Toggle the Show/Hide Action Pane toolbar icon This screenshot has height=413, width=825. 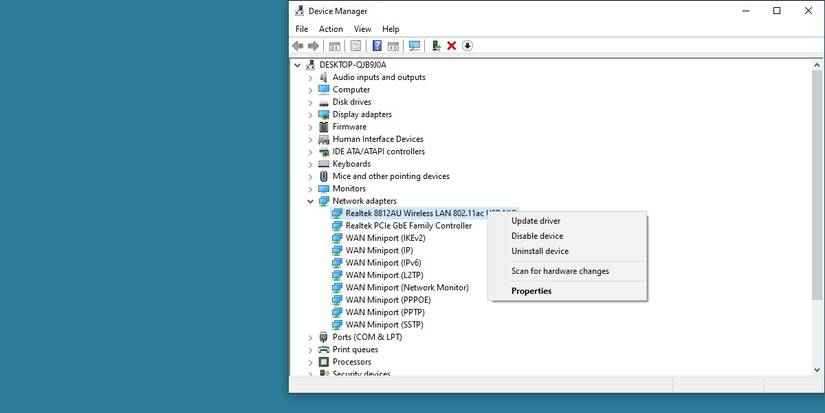pyautogui.click(x=393, y=46)
